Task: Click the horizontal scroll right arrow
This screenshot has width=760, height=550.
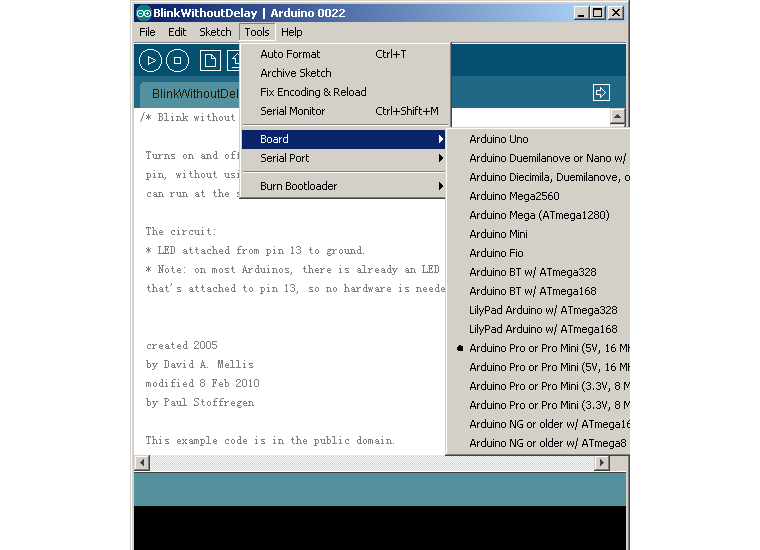Action: [x=602, y=463]
